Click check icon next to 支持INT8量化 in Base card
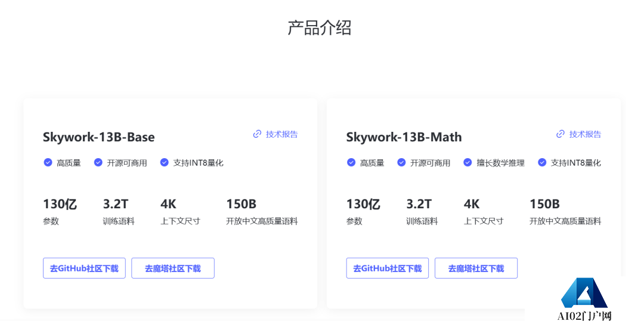Screen dimensions: 644x321 pos(165,162)
